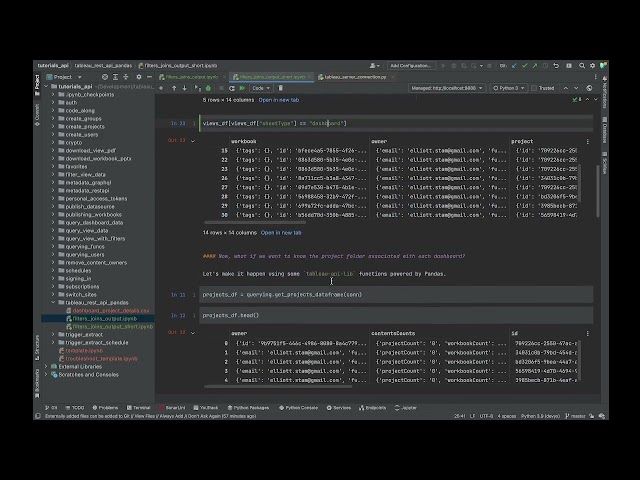Viewport: 640px width, 480px height.
Task: Click horizontal scrollbar of views table
Action: (x=255, y=223)
